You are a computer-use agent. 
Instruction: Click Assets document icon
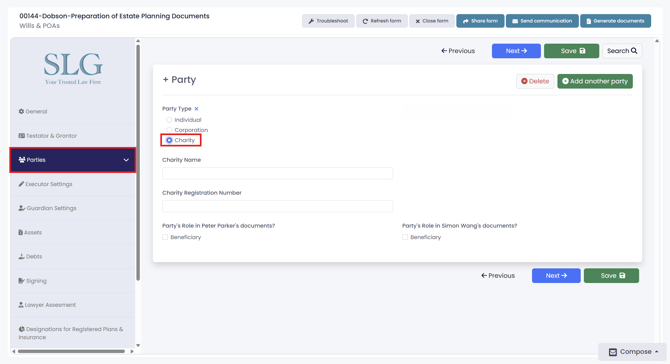(21, 232)
